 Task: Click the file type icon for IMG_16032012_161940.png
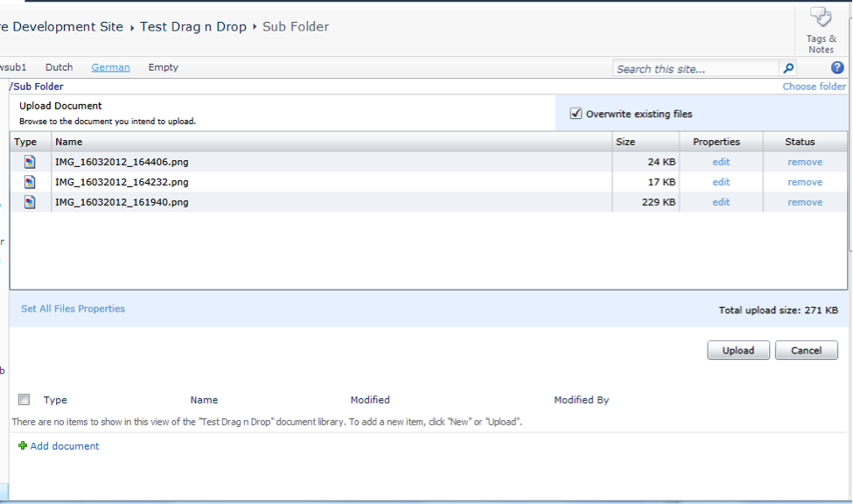coord(27,201)
